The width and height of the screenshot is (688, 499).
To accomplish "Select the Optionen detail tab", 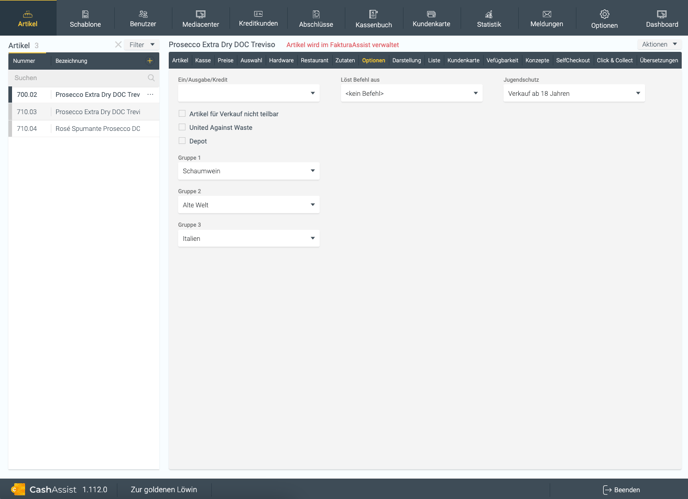I will point(373,61).
